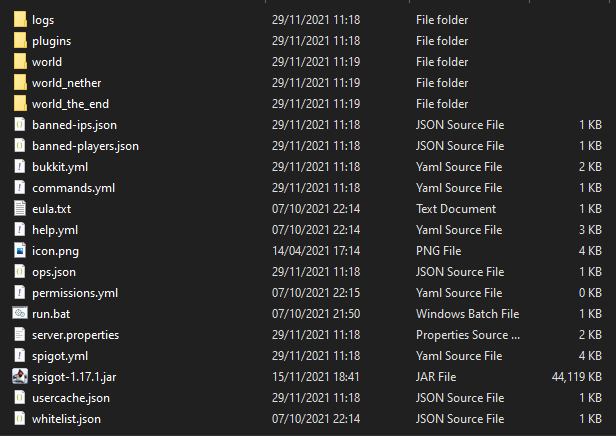Click the bukkit.yml file icon
The width and height of the screenshot is (616, 436).
pyautogui.click(x=20, y=167)
